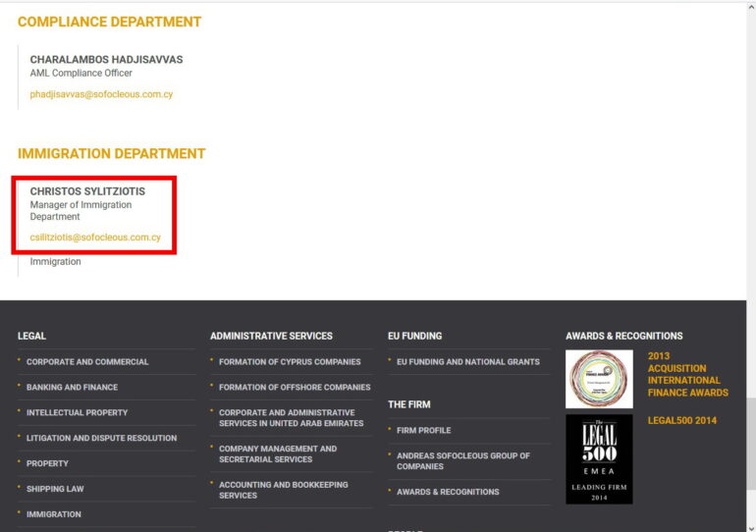Open LEGAL500 2014 text link
The width and height of the screenshot is (756, 532).
682,421
